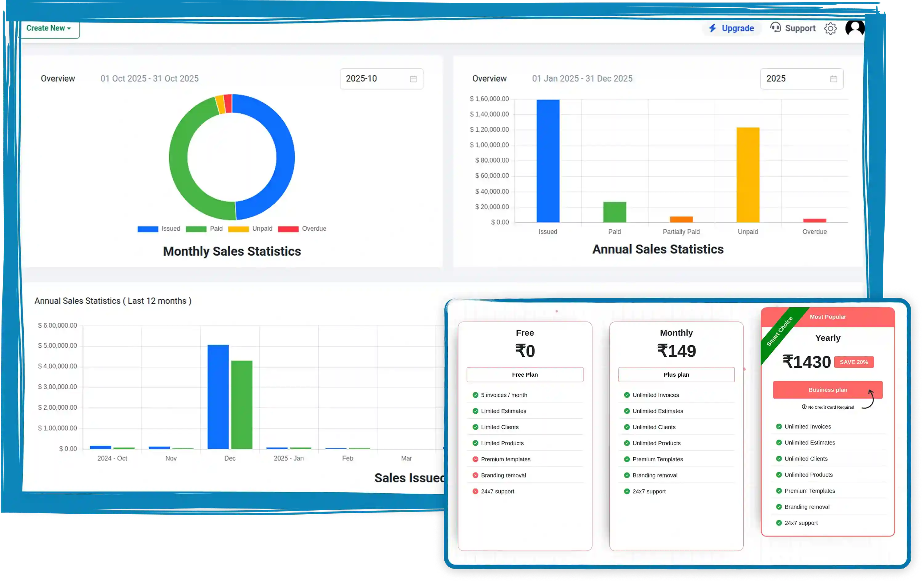Click the red cross icon beside Premium templates
The image size is (924, 583).
click(475, 459)
